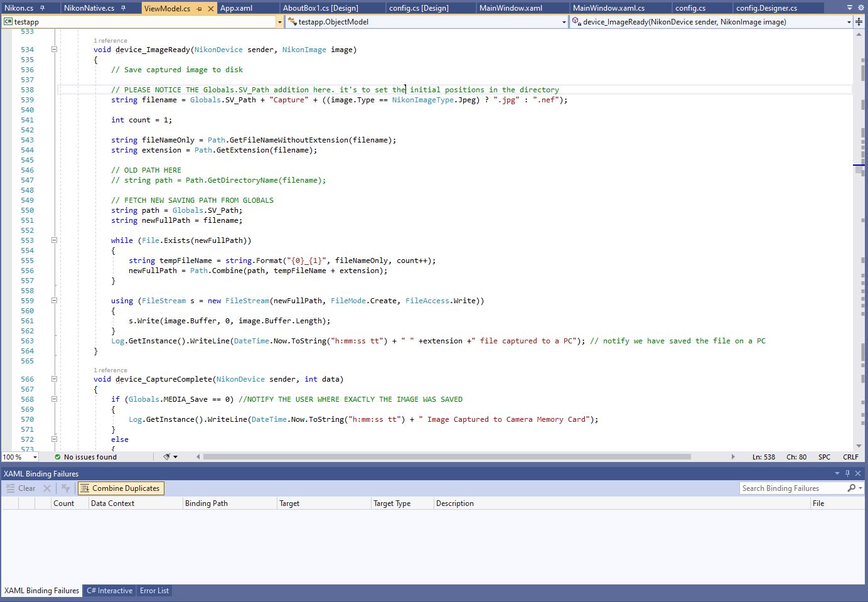Image resolution: width=868 pixels, height=602 pixels.
Task: Open the code cleanup broom dropdown arrow
Action: click(175, 457)
